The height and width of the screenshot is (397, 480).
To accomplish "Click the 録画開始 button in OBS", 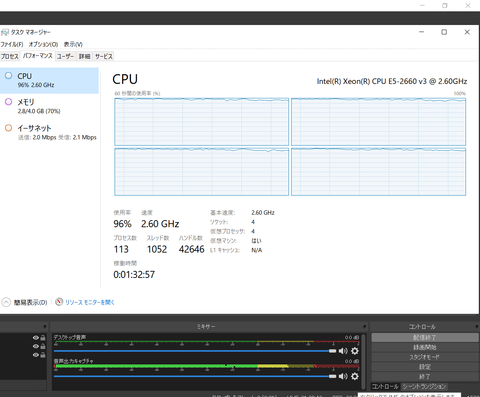I will (425, 347).
